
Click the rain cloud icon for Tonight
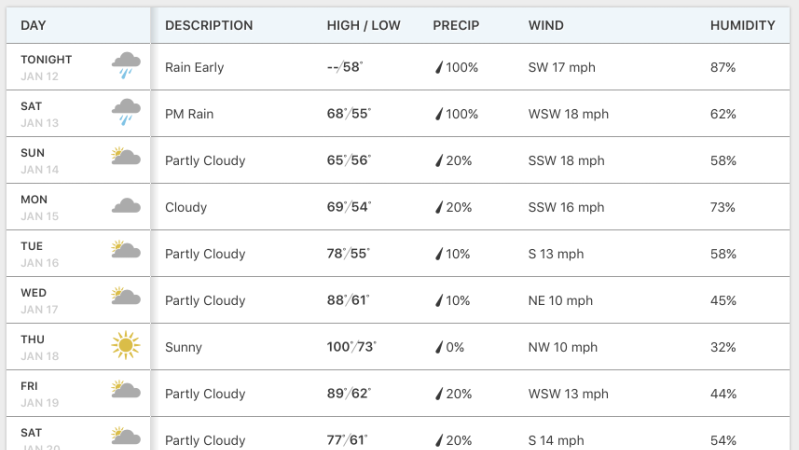pyautogui.click(x=126, y=65)
